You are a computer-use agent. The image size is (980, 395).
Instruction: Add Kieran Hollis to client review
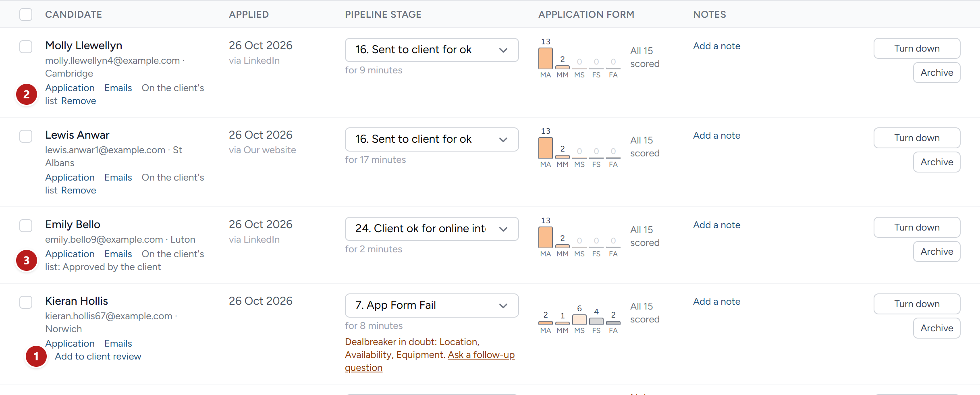pos(98,356)
